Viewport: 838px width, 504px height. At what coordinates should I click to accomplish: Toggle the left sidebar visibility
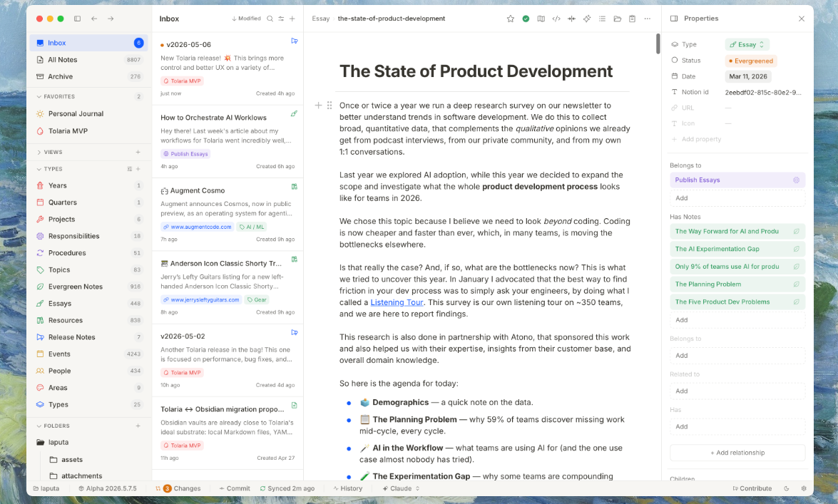pyautogui.click(x=78, y=19)
